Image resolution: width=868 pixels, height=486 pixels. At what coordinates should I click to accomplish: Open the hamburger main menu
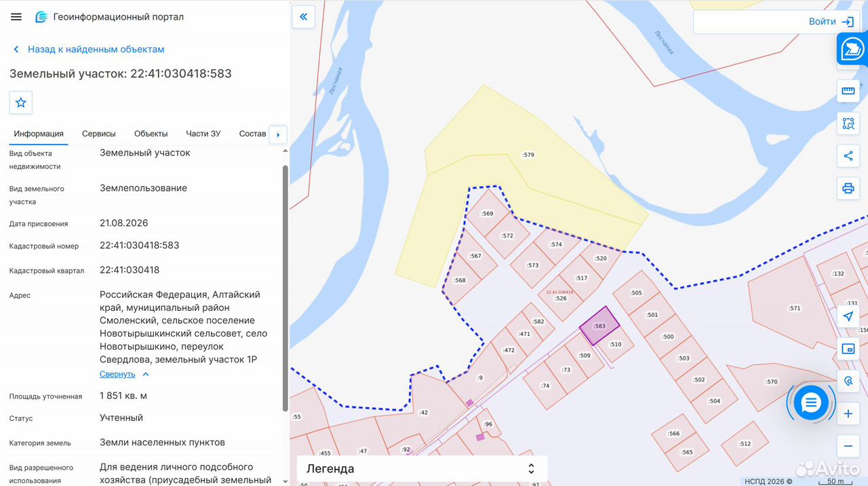click(16, 16)
